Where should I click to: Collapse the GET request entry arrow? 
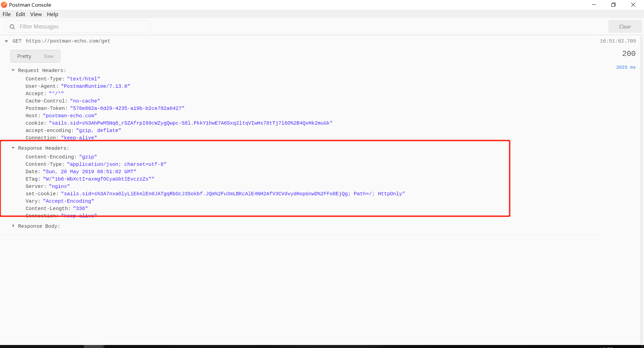(6, 41)
